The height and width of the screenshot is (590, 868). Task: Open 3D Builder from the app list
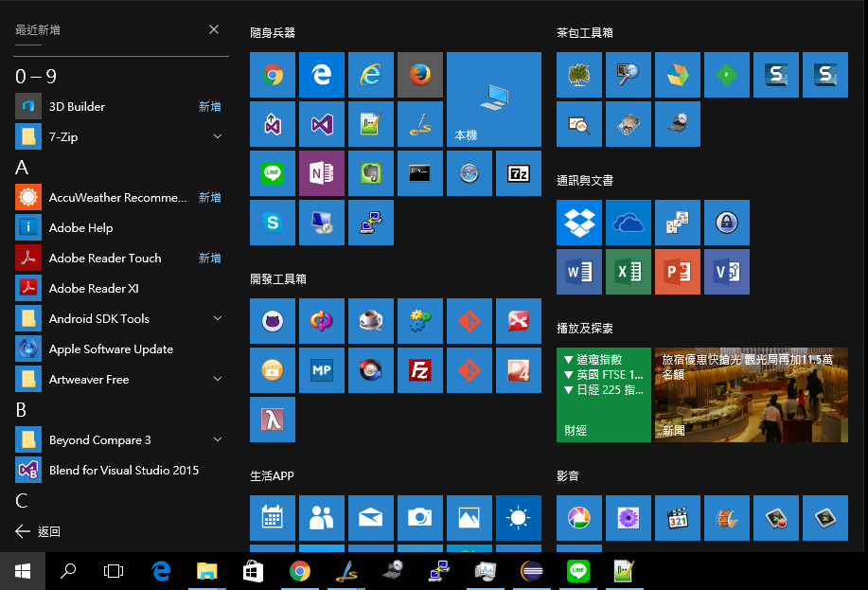[121, 106]
